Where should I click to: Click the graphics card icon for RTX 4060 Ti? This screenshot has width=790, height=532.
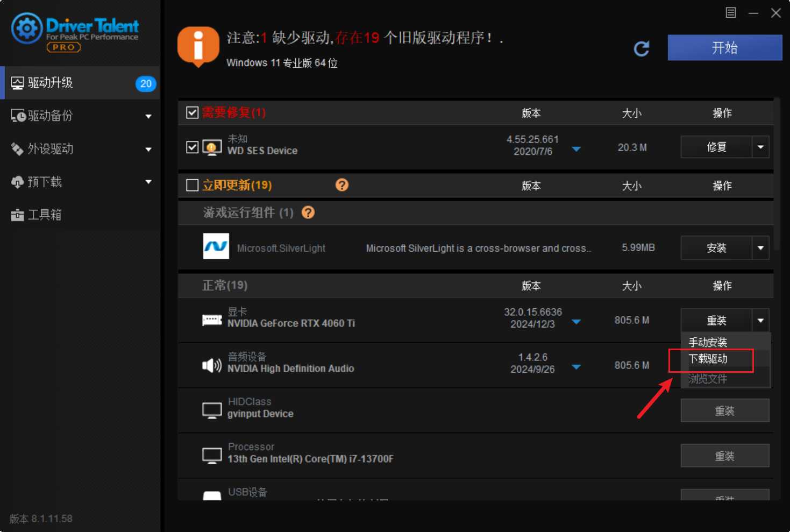pos(212,320)
